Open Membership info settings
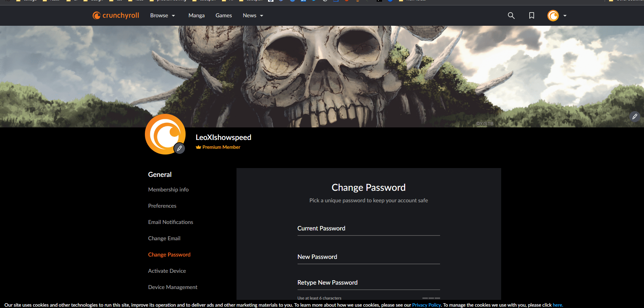The image size is (644, 308). pyautogui.click(x=168, y=189)
